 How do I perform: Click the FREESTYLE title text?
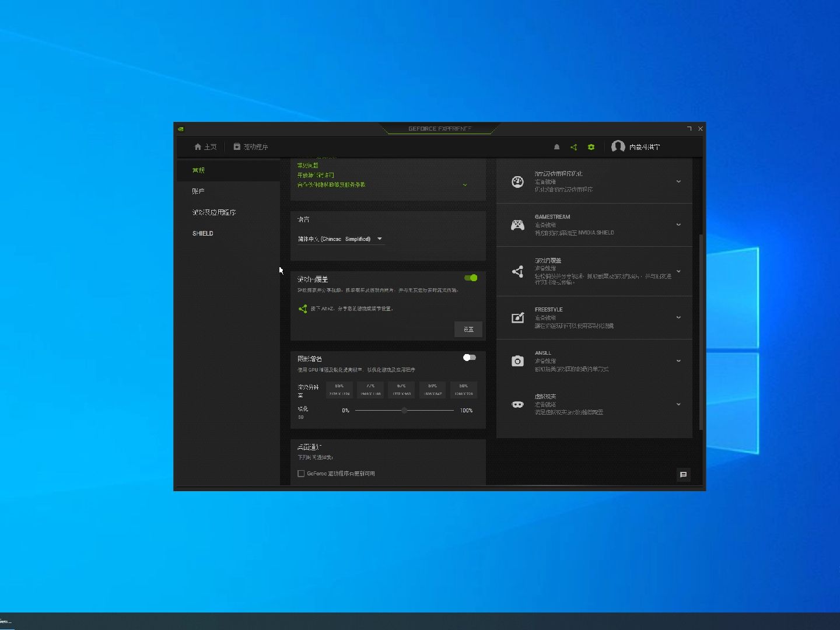tap(549, 310)
